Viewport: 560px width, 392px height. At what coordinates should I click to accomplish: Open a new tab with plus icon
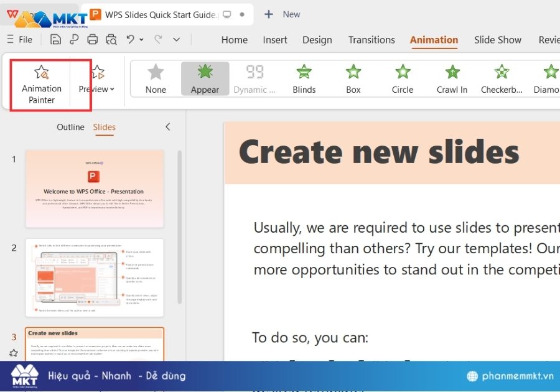tap(269, 14)
